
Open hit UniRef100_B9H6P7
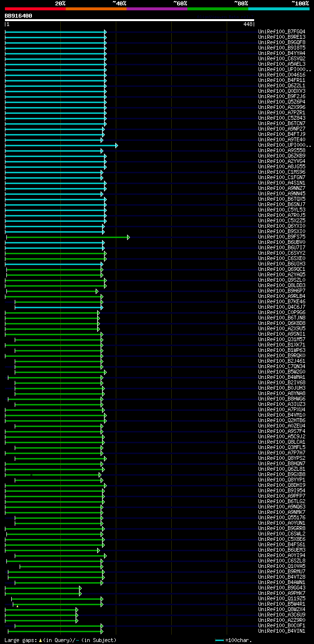tap(282, 291)
